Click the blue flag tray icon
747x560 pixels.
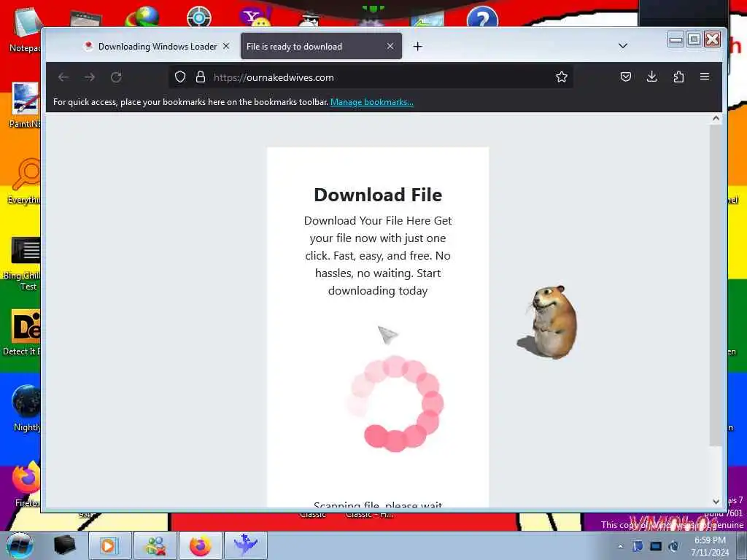click(x=638, y=546)
